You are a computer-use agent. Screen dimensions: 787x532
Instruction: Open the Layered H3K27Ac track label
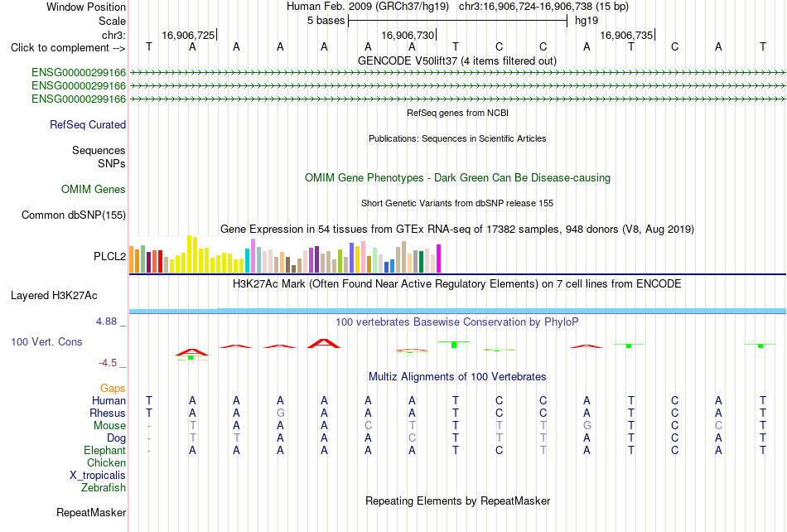click(x=54, y=296)
